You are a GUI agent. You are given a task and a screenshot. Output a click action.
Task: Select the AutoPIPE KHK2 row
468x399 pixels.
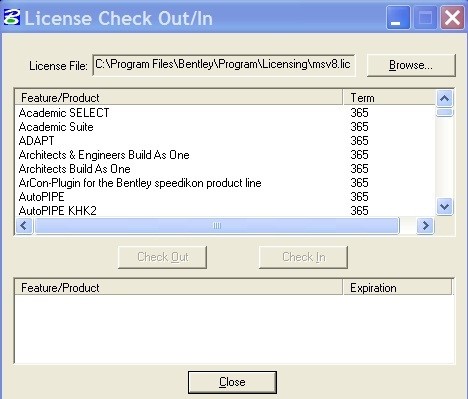tap(225, 211)
